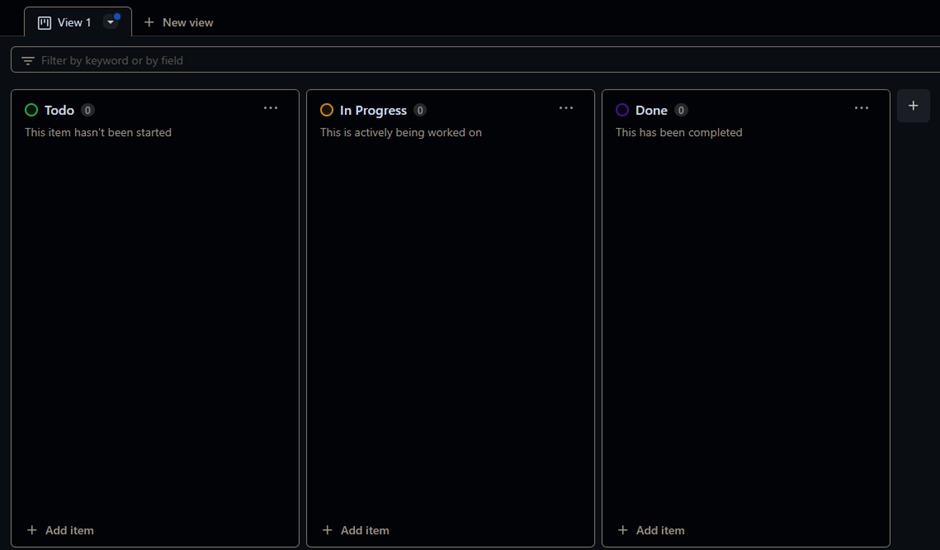Image resolution: width=940 pixels, height=550 pixels.
Task: Add item to the Done column
Action: [x=651, y=530]
